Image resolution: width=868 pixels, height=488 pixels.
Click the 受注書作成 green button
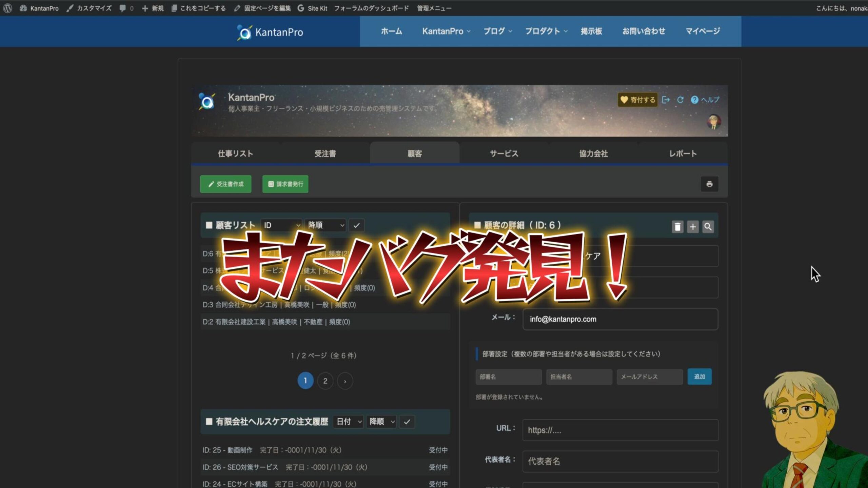226,184
